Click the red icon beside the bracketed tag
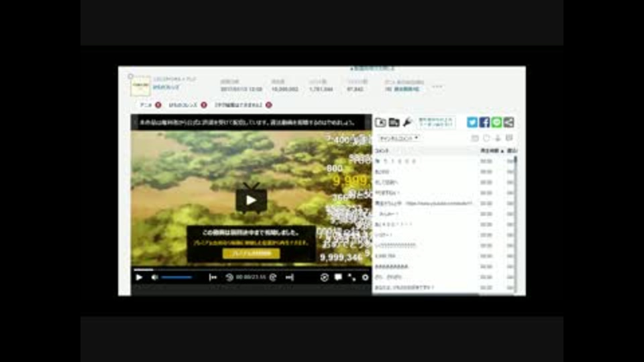 point(268,105)
